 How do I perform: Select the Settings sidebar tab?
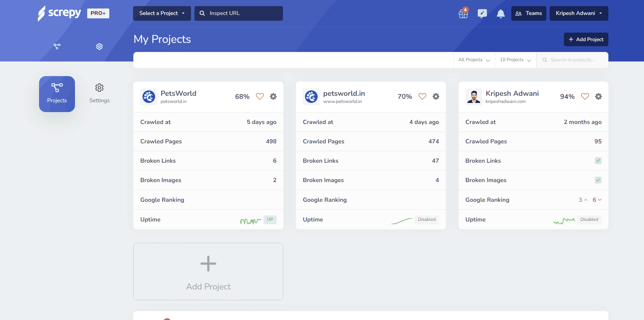click(99, 94)
